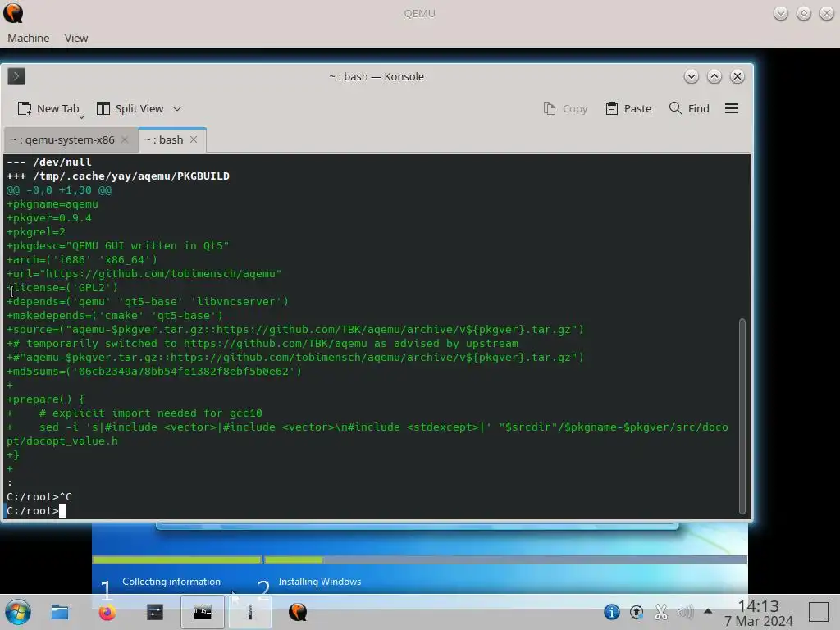Switch to the qemu-system-x86 tab
840x630 pixels.
(x=62, y=139)
